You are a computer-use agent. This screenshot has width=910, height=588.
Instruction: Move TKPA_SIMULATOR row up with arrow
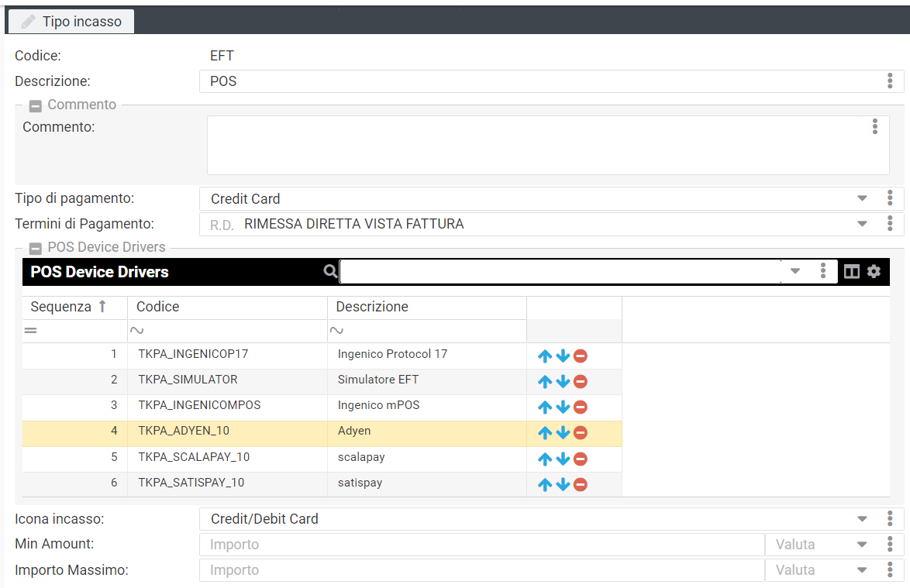point(545,381)
